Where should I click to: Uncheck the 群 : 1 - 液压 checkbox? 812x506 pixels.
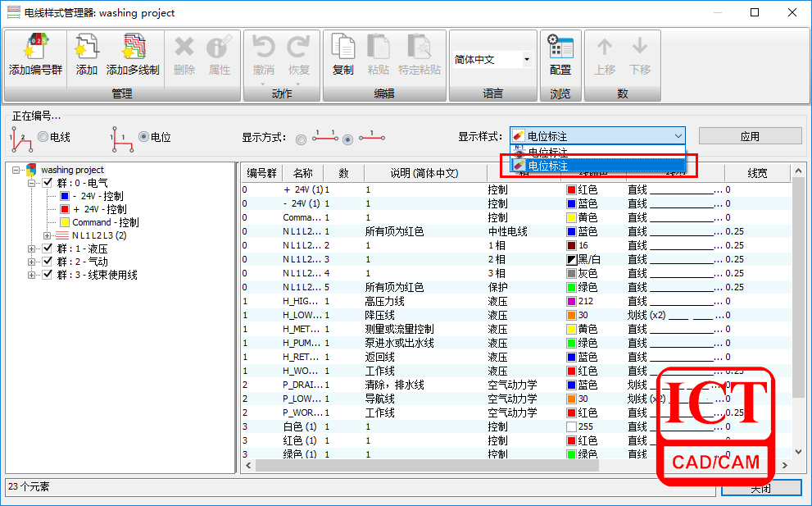click(48, 248)
